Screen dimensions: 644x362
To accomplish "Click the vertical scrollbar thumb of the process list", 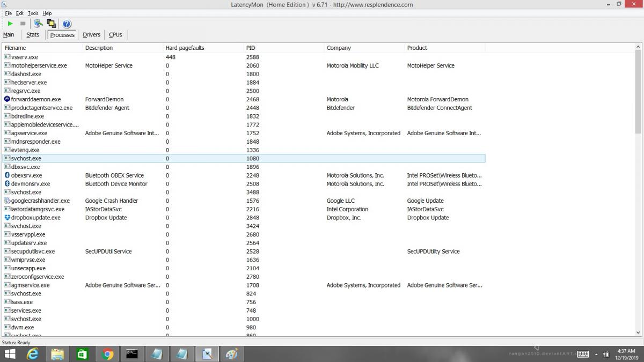I will click(x=638, y=91).
